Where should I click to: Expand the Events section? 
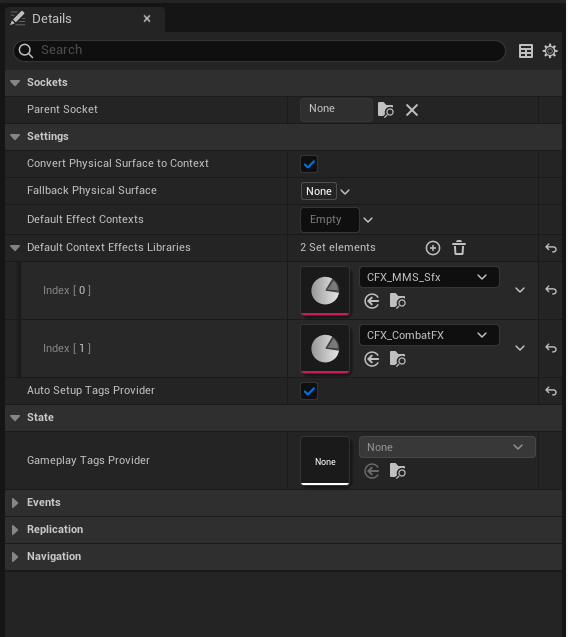(x=15, y=503)
